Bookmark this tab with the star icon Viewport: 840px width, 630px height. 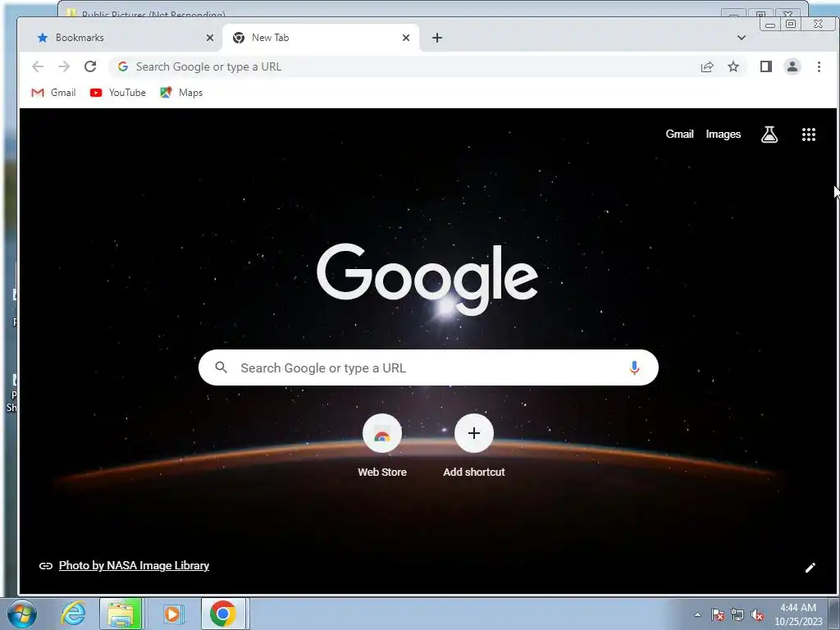click(733, 66)
